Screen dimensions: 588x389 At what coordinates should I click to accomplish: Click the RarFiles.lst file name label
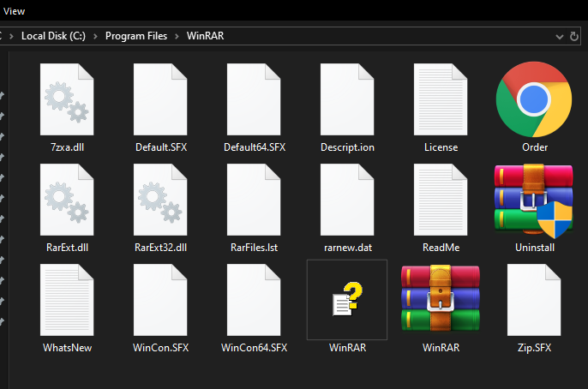pos(254,248)
